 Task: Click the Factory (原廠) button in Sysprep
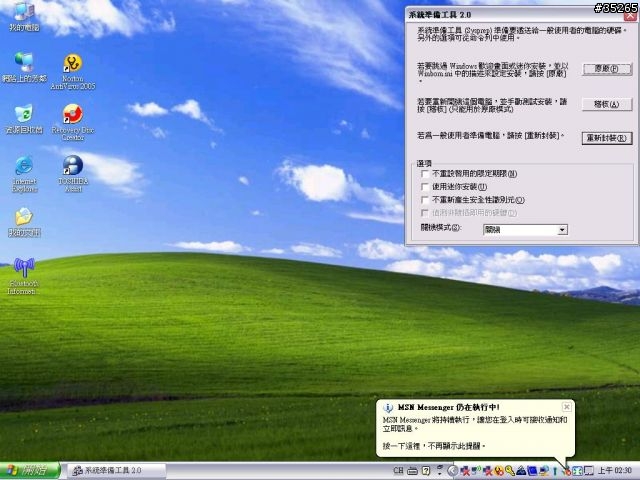(607, 69)
